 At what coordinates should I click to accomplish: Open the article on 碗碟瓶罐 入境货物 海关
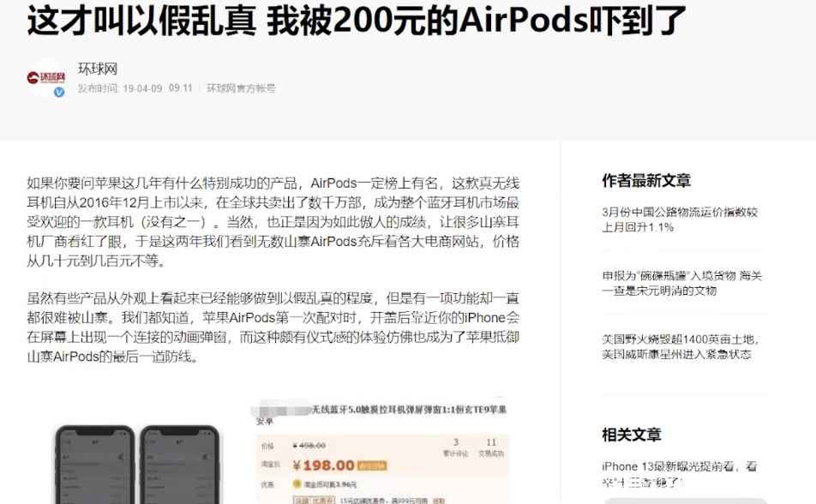[681, 283]
